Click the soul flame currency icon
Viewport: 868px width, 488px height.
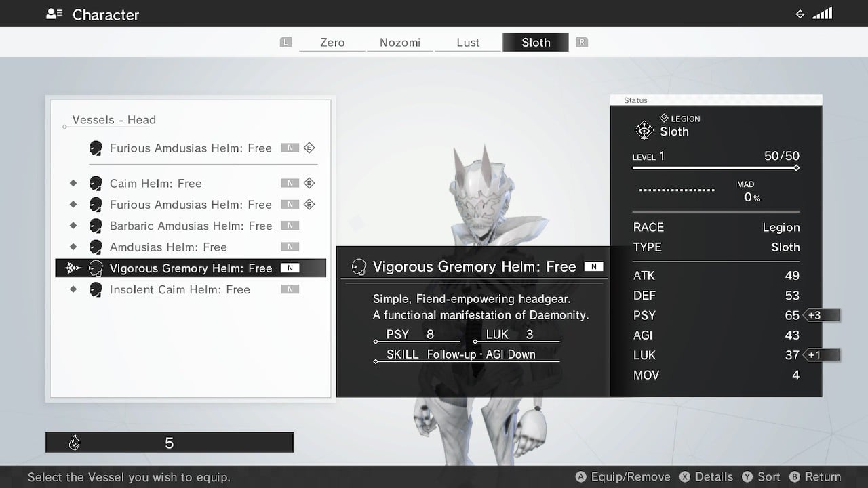click(x=75, y=443)
